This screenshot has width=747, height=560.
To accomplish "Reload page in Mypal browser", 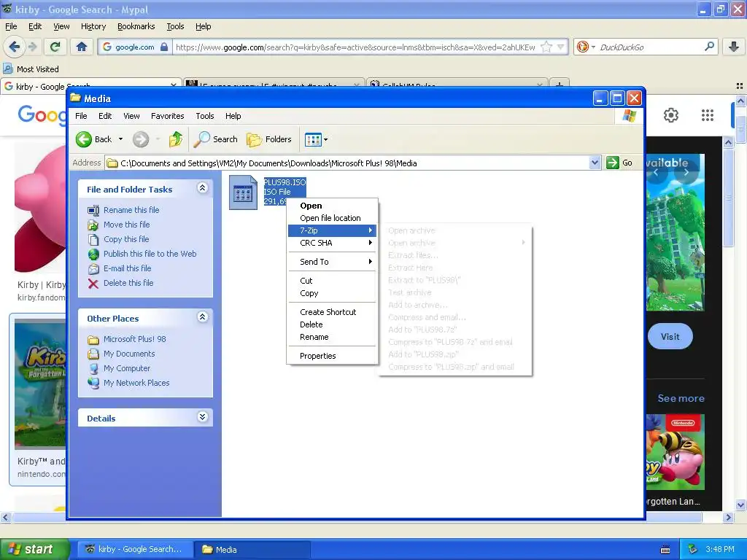I will pos(55,47).
